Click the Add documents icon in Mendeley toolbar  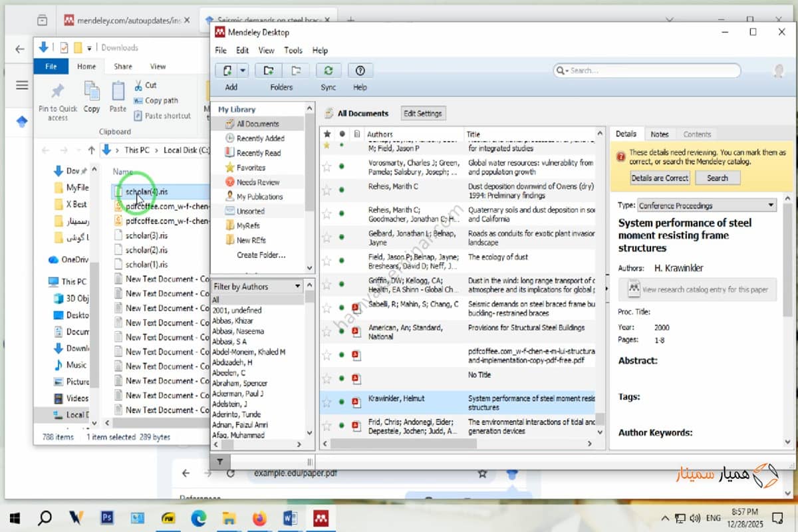pos(227,70)
